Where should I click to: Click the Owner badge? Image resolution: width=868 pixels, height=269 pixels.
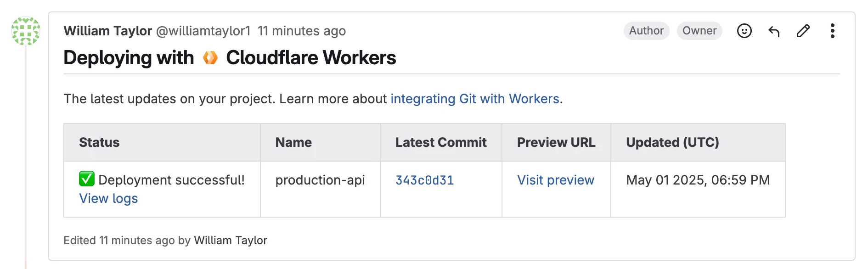point(699,31)
